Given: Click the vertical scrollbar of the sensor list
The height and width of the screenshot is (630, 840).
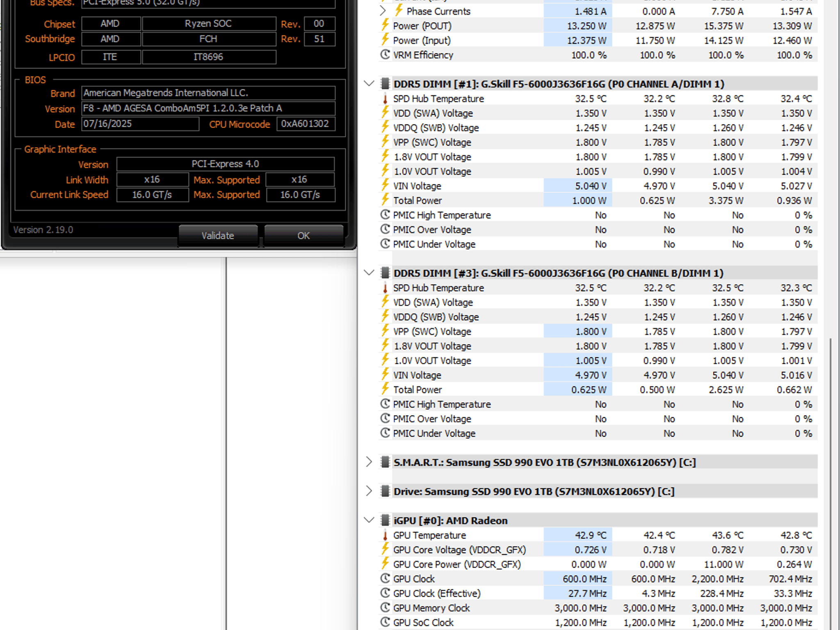Looking at the screenshot, I should [x=830, y=484].
